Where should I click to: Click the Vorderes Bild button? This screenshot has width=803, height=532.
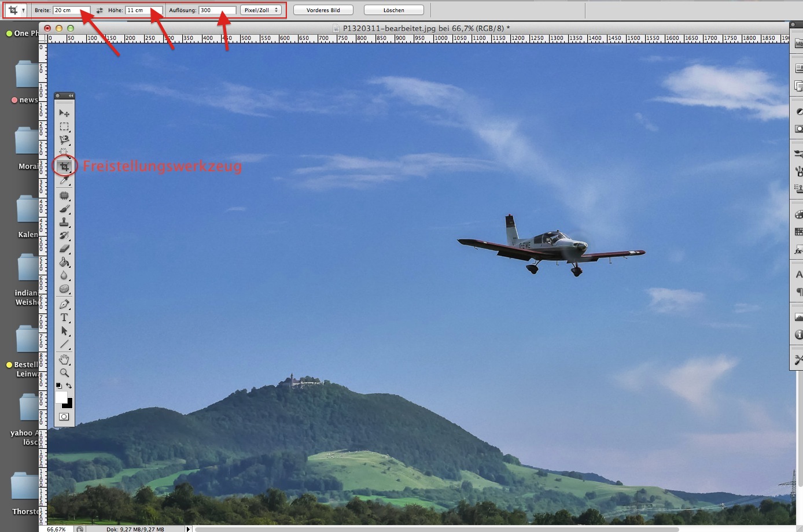pyautogui.click(x=323, y=10)
